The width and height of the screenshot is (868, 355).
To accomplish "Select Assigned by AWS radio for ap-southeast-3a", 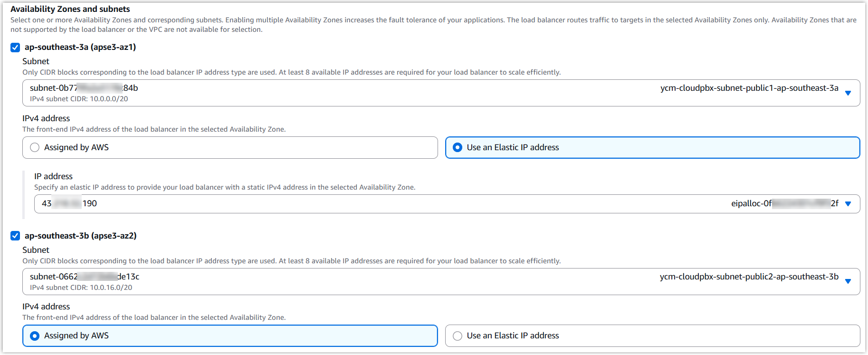I will pos(35,148).
